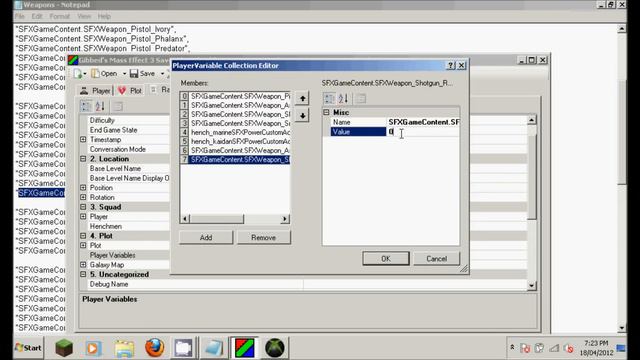The width and height of the screenshot is (640, 360).
Task: Select member 4 hench_marineSFXPowerCustomAc
Action: pyautogui.click(x=235, y=132)
